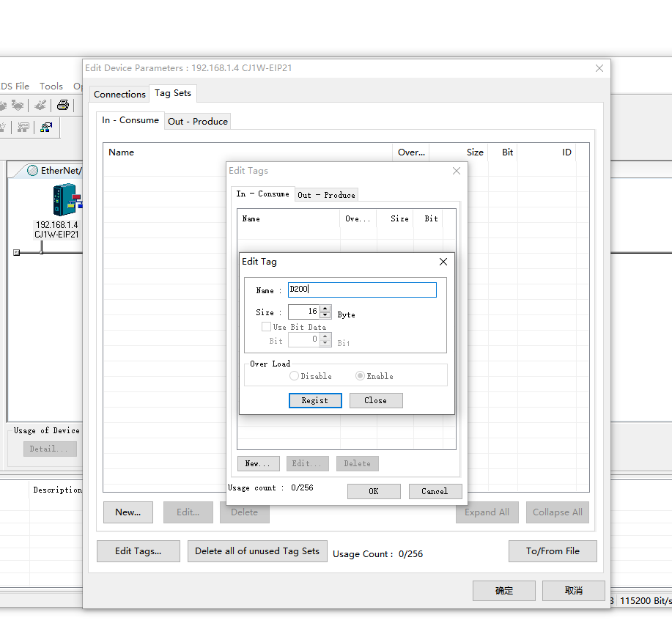Click the Size field showing 16
672x626 pixels.
(304, 312)
